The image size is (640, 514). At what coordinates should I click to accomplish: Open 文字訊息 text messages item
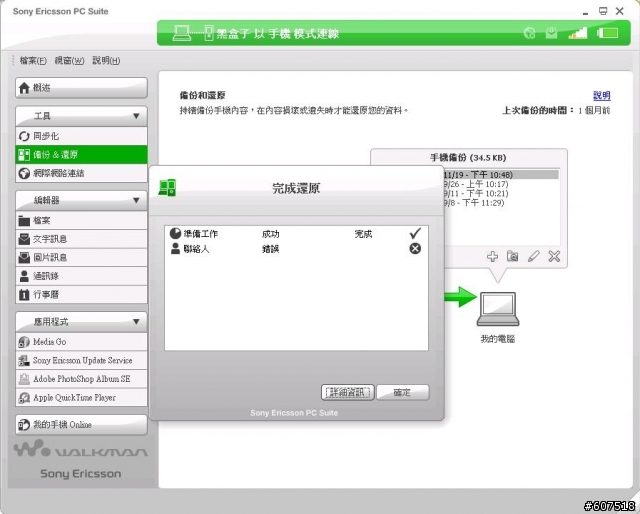pos(81,239)
